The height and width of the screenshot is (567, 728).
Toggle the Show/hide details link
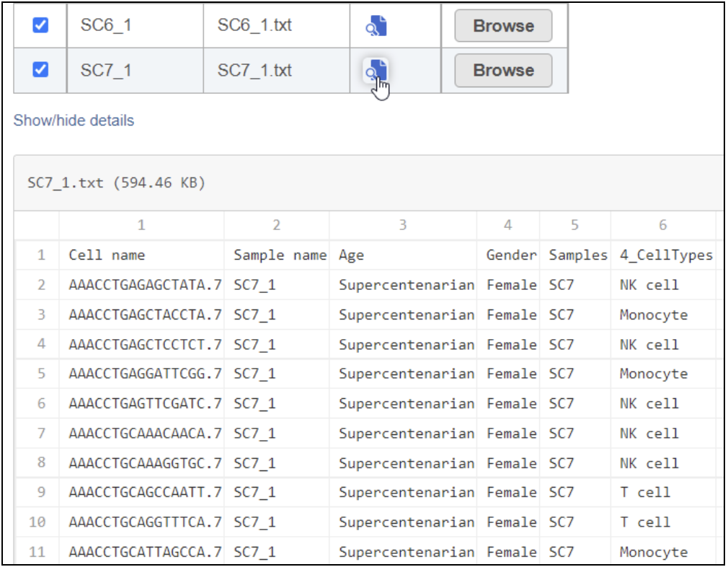tap(74, 120)
